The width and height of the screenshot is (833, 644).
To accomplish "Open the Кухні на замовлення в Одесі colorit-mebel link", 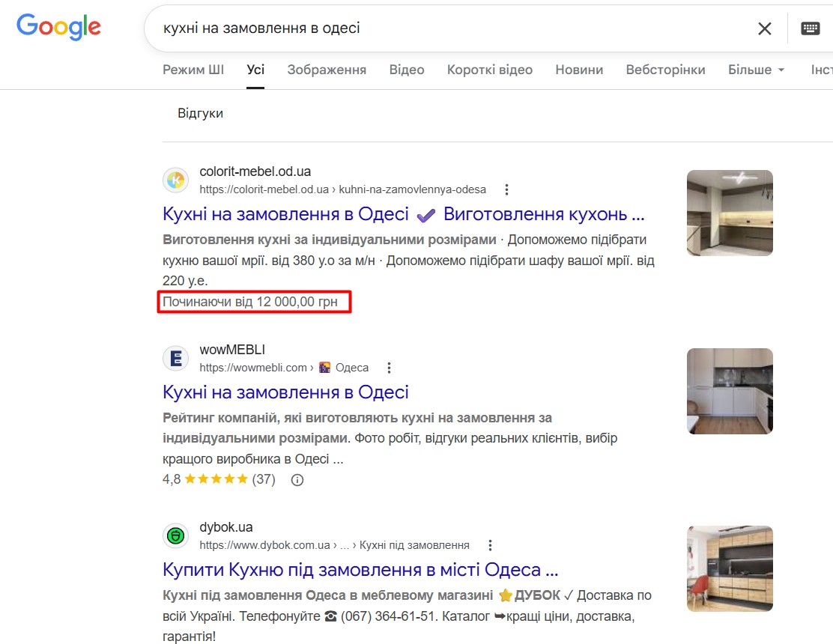I will pos(403,214).
